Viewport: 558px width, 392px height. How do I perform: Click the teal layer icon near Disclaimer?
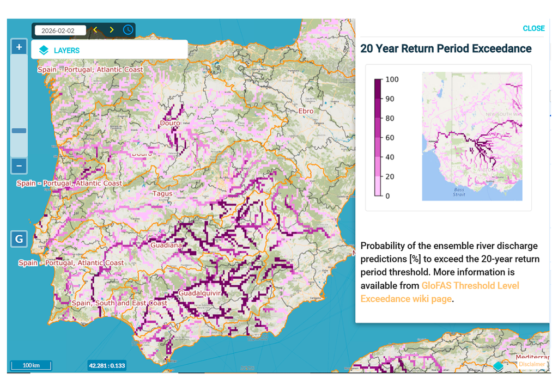pyautogui.click(x=498, y=366)
